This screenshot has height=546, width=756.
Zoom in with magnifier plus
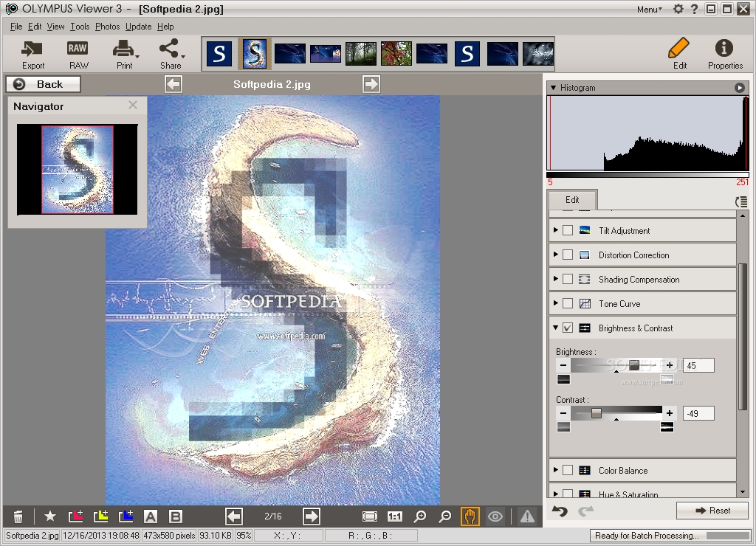420,516
